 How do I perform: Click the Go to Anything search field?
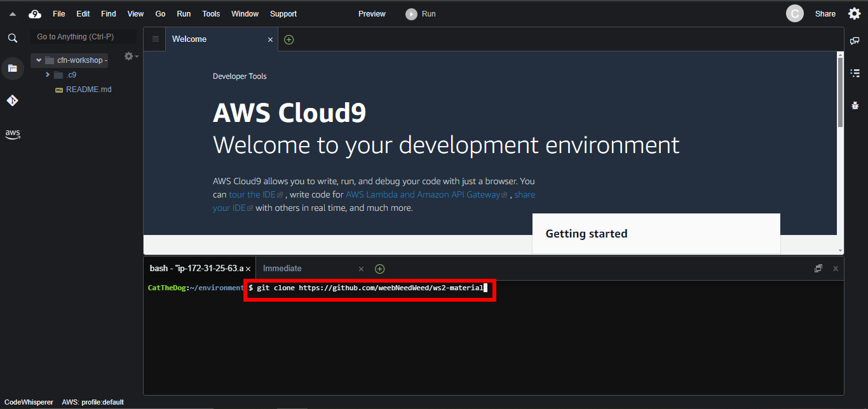[x=84, y=37]
